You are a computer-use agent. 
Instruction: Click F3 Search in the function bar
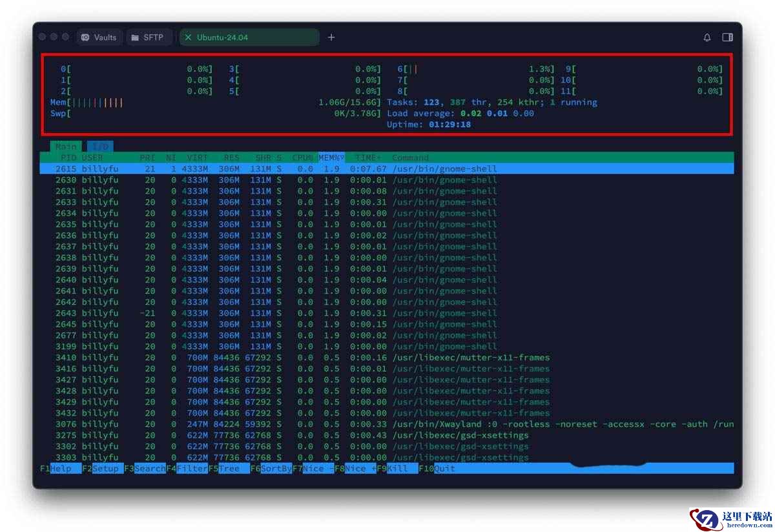pyautogui.click(x=145, y=469)
